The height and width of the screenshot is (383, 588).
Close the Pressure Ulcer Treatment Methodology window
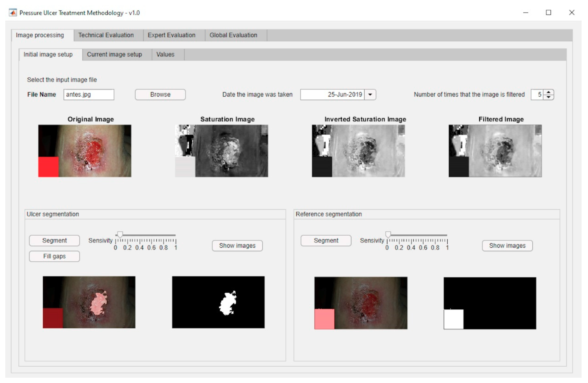tap(572, 13)
